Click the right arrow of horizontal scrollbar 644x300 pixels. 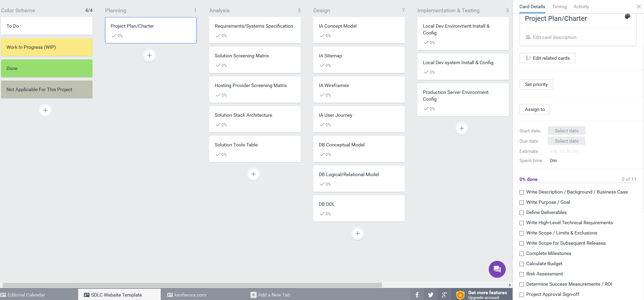pos(510,285)
